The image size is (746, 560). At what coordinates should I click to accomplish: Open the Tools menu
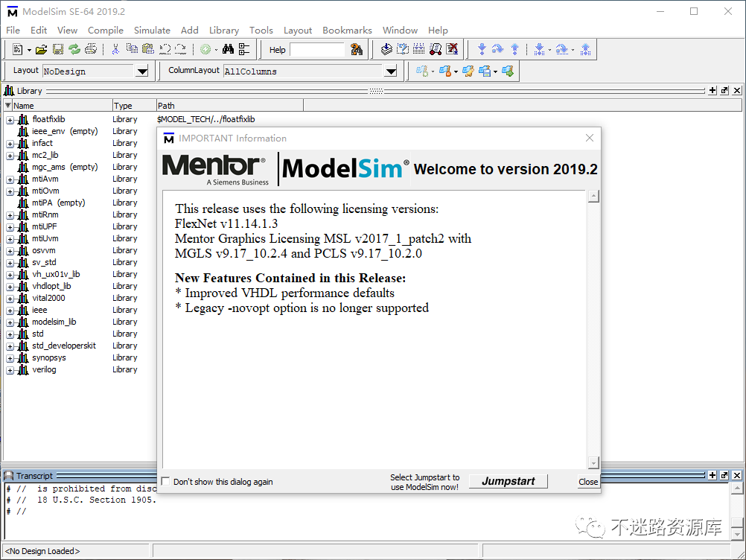coord(261,30)
